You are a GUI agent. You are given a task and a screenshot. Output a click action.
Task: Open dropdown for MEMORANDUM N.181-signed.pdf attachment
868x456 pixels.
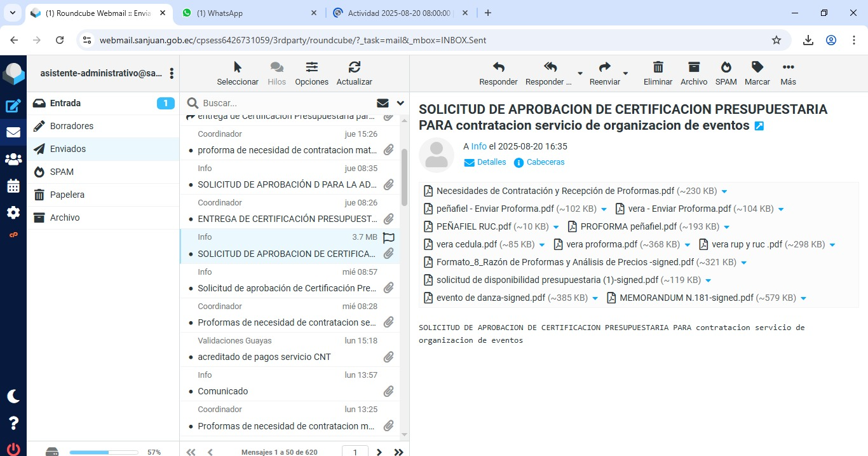coord(804,298)
